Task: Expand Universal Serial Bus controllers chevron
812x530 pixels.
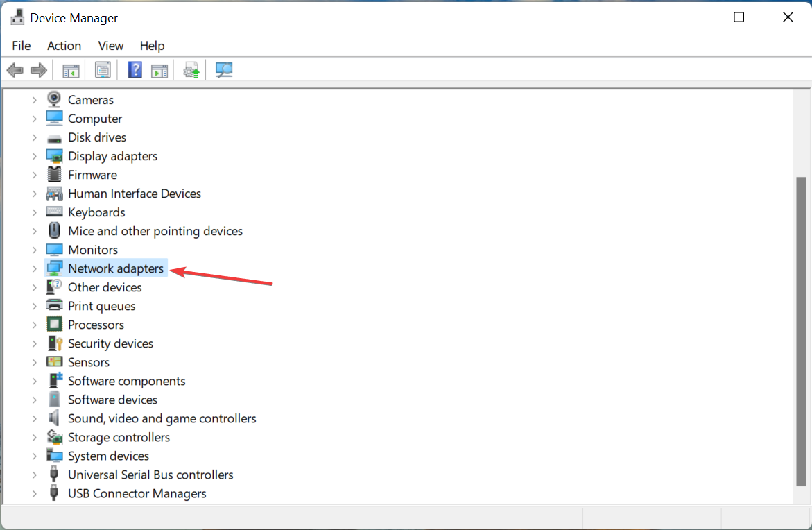Action: click(x=34, y=475)
